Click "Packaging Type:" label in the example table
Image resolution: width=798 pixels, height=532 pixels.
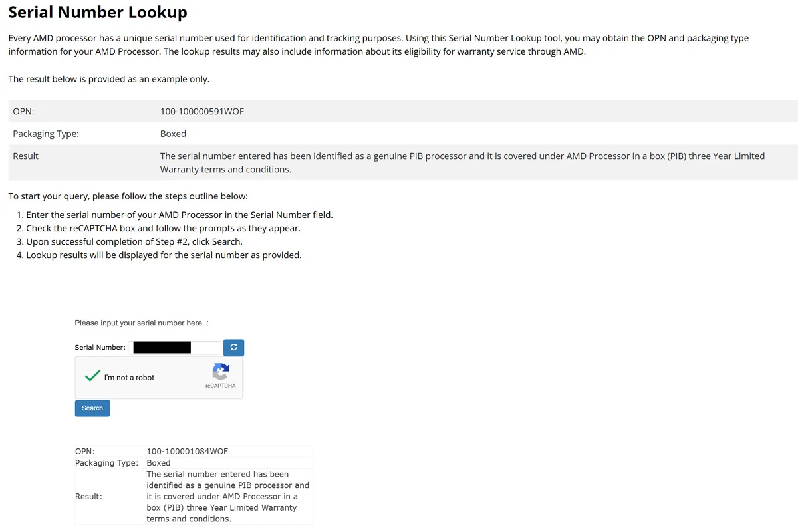[x=46, y=134]
